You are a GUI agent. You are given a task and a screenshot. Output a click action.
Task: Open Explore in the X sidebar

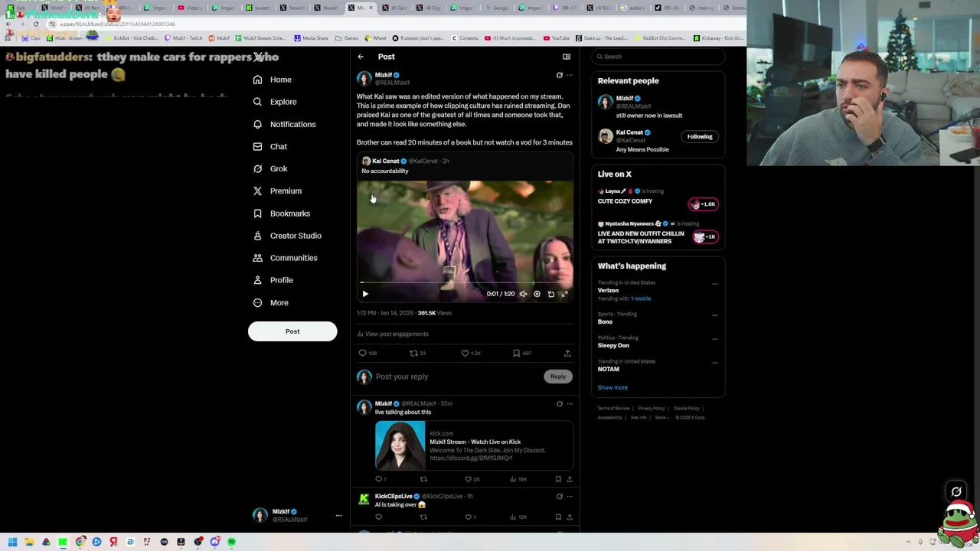pos(275,102)
